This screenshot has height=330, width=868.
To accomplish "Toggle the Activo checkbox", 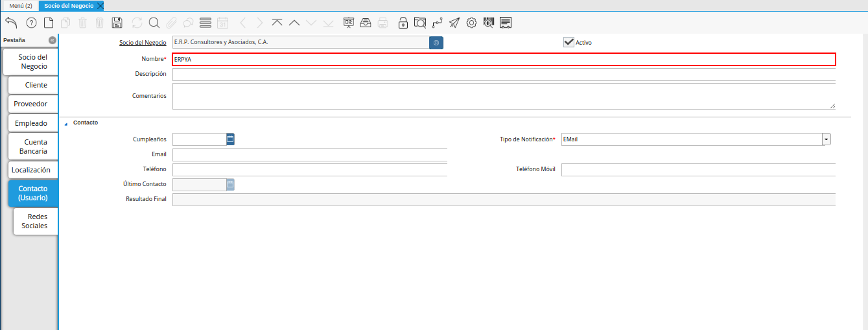I will [x=569, y=41].
